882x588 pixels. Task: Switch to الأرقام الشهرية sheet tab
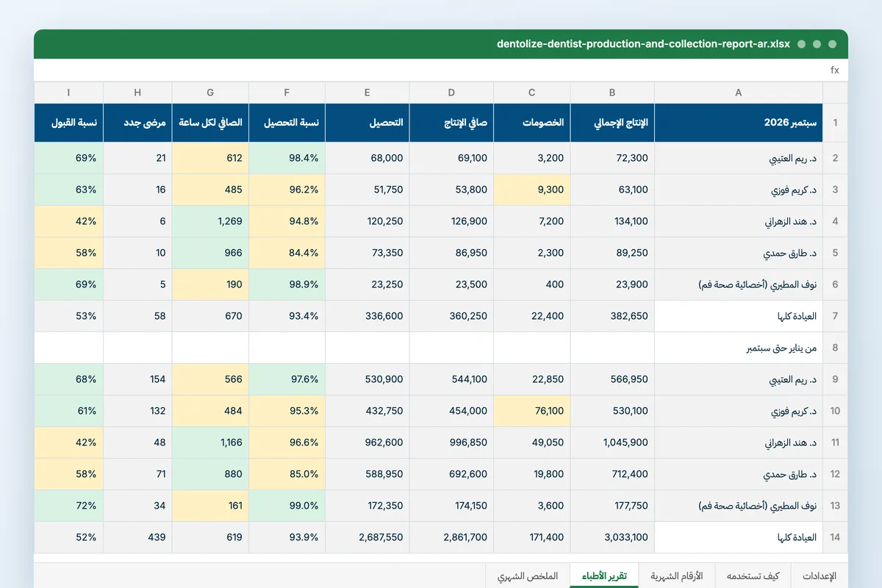pyautogui.click(x=677, y=576)
